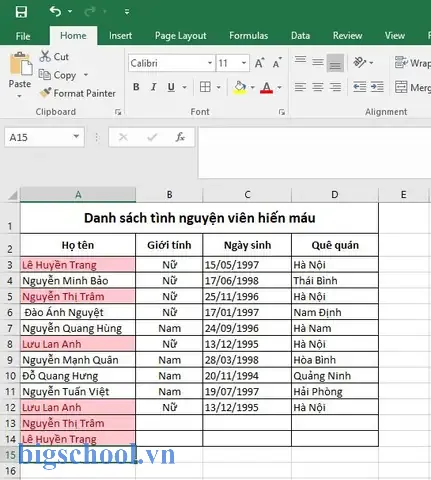Viewport: 431px width, 480px height.
Task: Expand the Borders dropdown arrow
Action: pos(219,87)
